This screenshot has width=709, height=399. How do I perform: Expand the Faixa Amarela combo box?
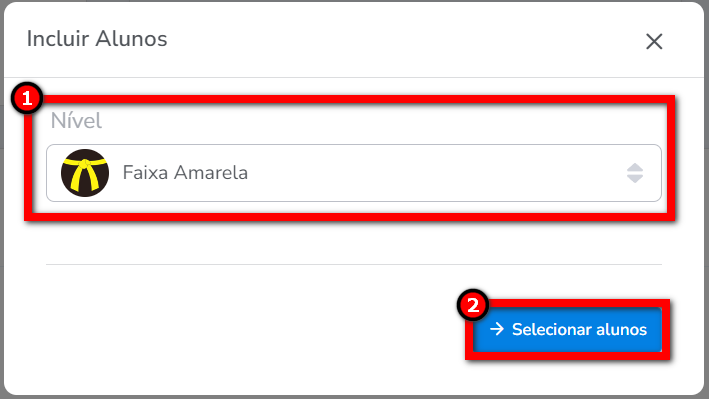354,173
